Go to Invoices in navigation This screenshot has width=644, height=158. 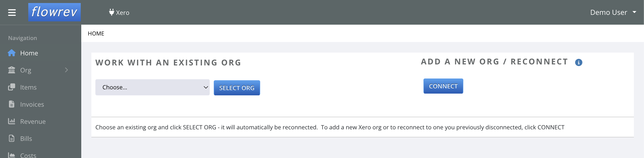[x=32, y=104]
